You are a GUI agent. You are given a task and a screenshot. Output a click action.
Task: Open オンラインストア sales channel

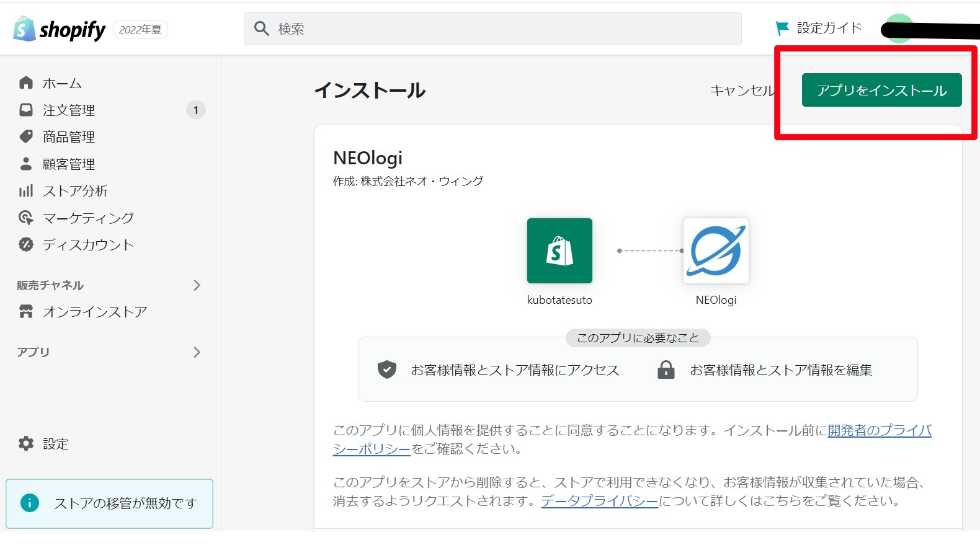point(95,311)
